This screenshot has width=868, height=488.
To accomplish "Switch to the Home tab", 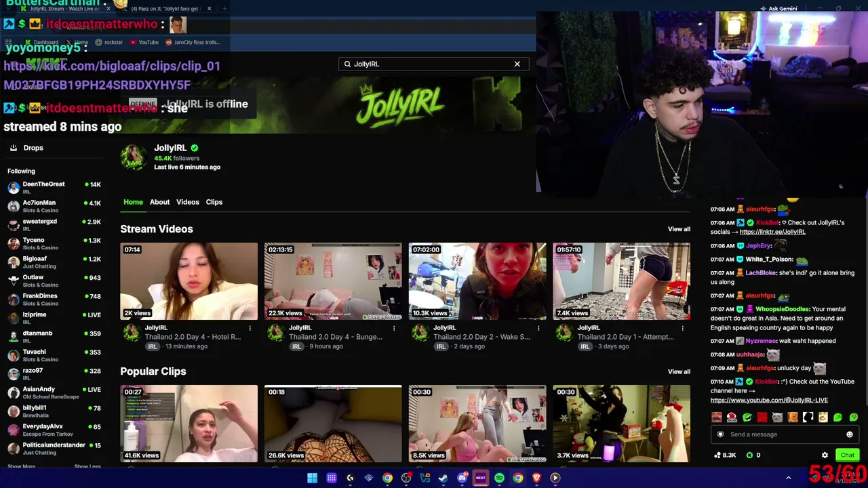I will (133, 202).
